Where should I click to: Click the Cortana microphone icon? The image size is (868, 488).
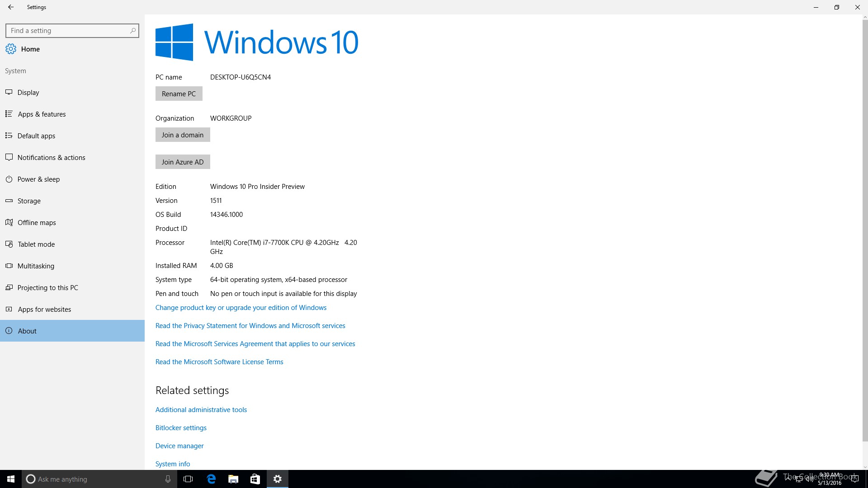coord(168,479)
